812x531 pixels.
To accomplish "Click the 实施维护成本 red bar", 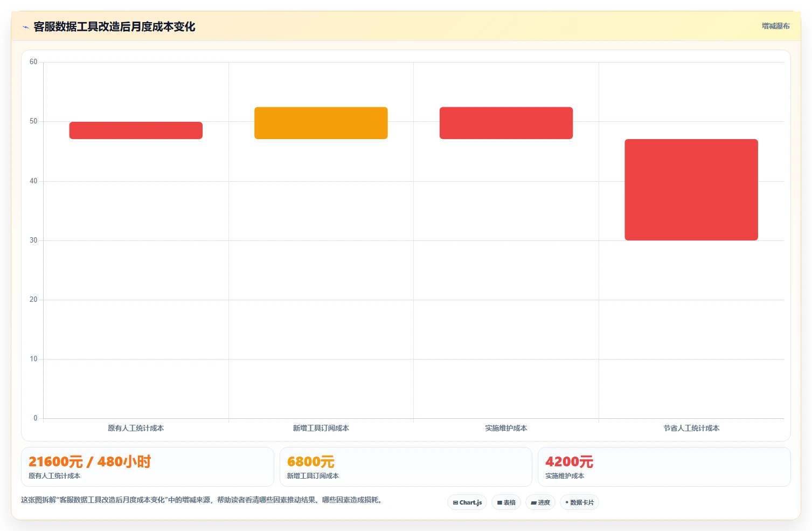I will pyautogui.click(x=506, y=123).
